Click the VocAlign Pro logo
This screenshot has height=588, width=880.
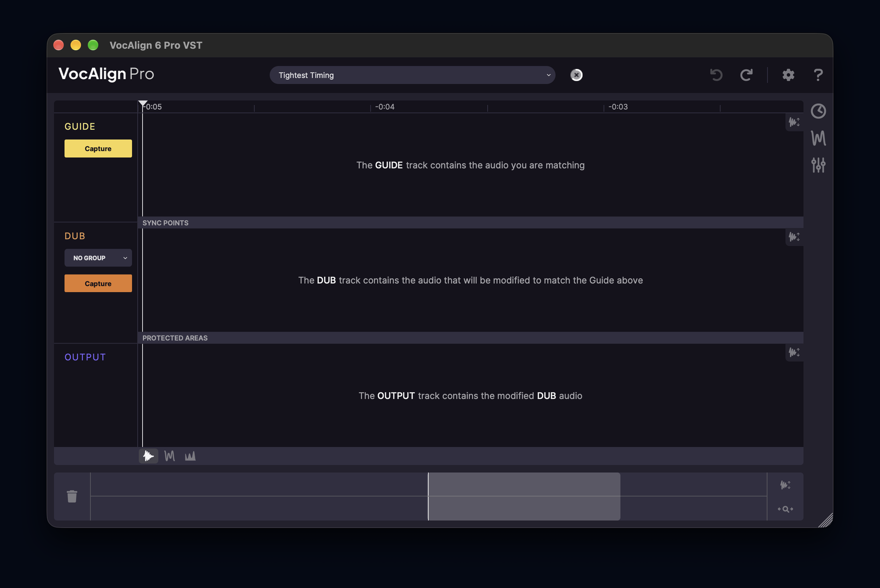(x=106, y=74)
